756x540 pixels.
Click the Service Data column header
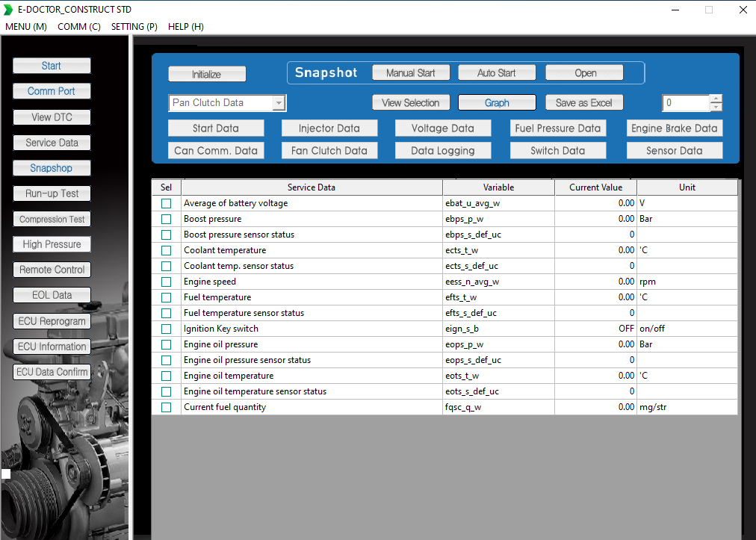click(312, 187)
